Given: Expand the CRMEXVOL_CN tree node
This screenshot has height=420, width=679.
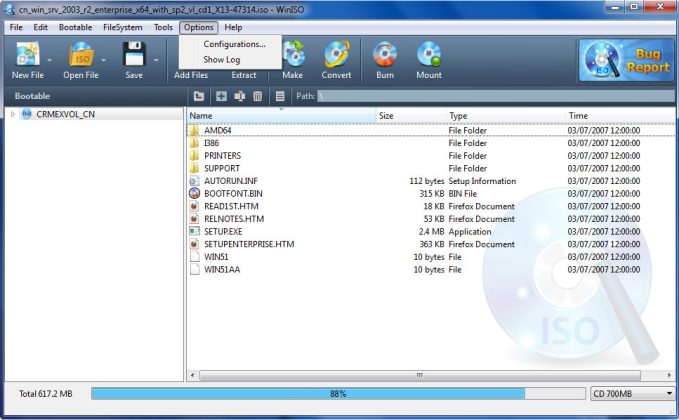Looking at the screenshot, I should tap(13, 114).
